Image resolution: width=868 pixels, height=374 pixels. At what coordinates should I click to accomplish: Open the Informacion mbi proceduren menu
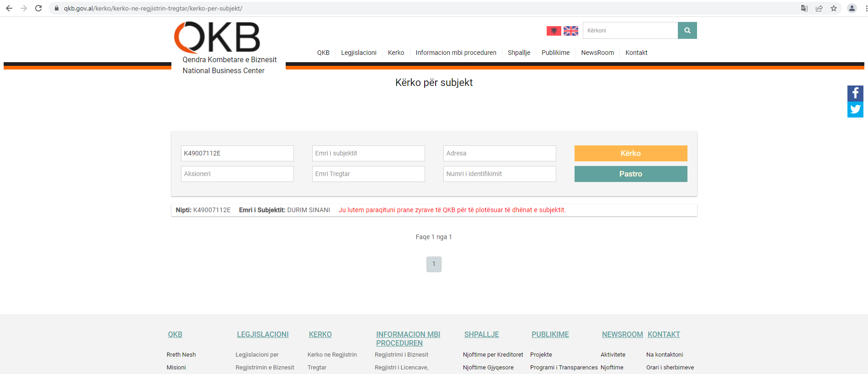[x=456, y=53]
